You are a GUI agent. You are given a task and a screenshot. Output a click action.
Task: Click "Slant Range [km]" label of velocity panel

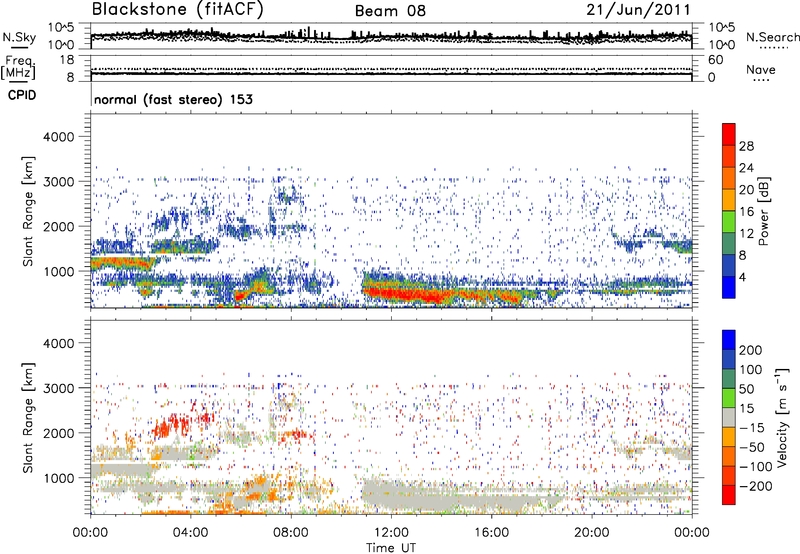pos(28,418)
